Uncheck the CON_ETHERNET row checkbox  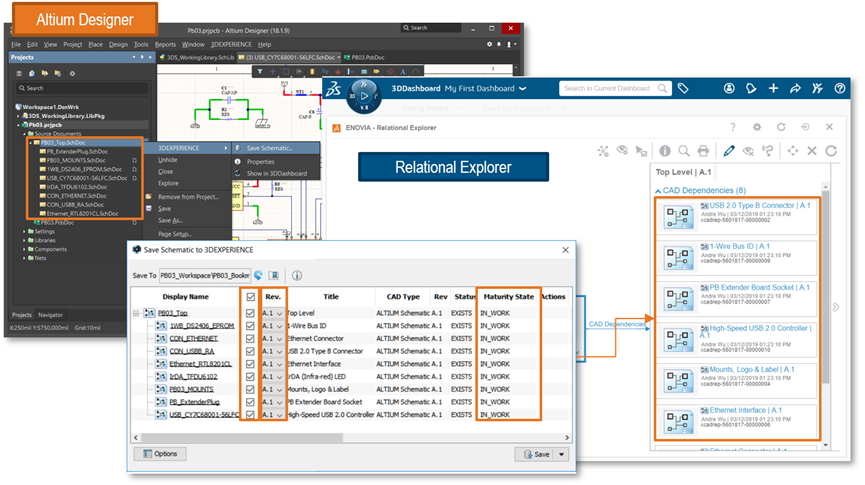coord(250,338)
